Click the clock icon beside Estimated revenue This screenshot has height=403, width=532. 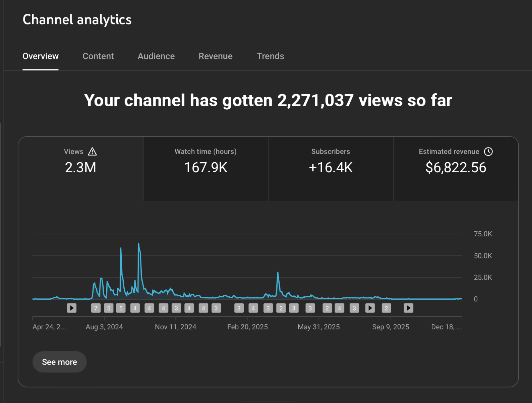pos(488,152)
